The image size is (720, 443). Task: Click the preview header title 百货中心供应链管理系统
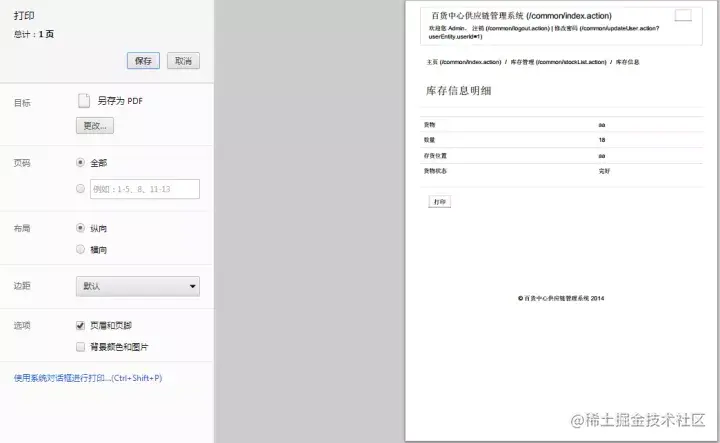[521, 16]
